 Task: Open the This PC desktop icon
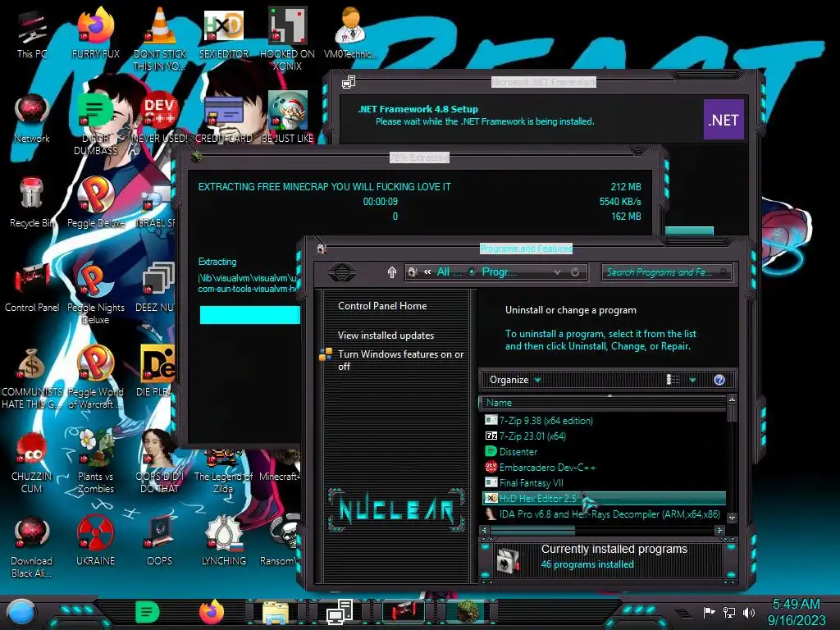32,34
